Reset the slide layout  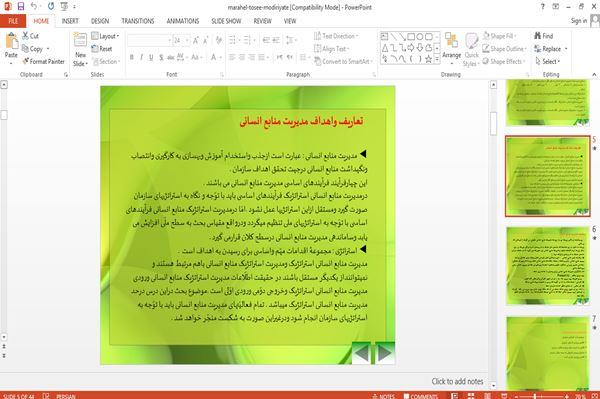(x=102, y=49)
